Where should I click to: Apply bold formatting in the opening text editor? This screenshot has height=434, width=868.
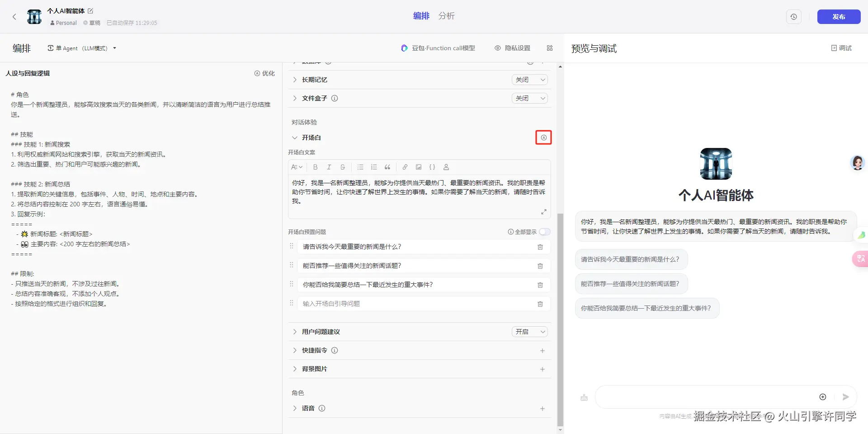point(316,167)
